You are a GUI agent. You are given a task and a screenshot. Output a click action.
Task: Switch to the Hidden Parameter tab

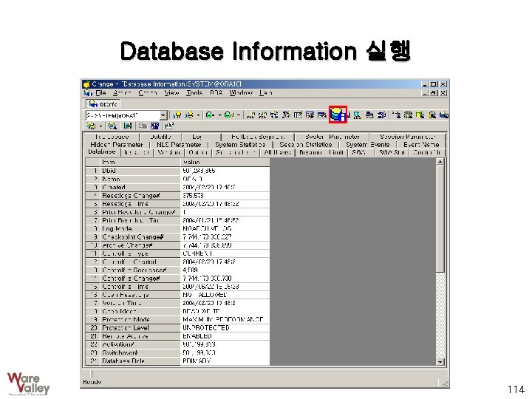point(117,145)
